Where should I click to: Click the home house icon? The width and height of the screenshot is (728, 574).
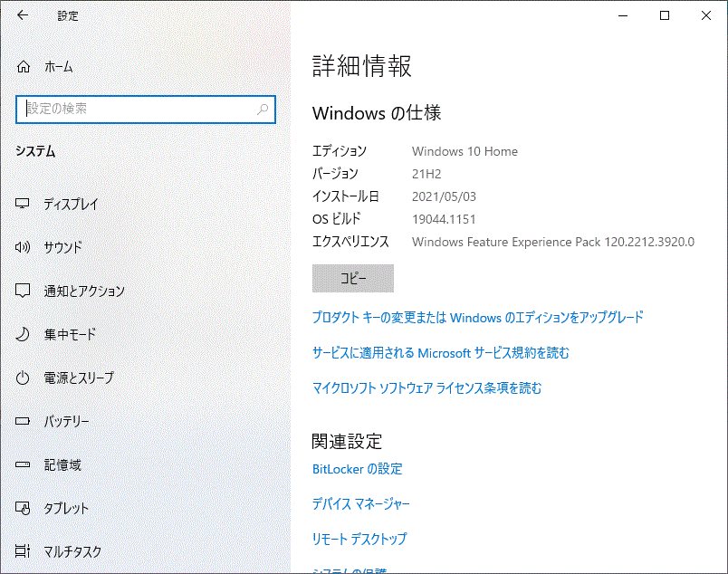point(24,67)
